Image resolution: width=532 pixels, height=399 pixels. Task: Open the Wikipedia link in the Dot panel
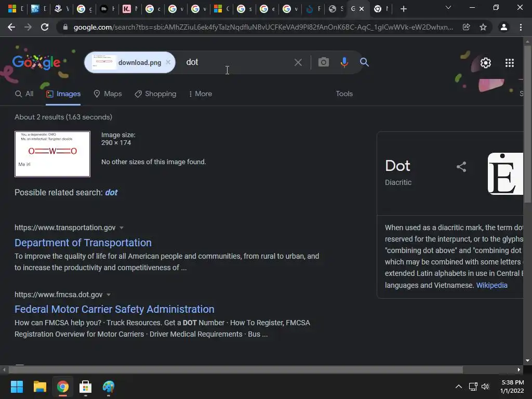tap(491, 285)
